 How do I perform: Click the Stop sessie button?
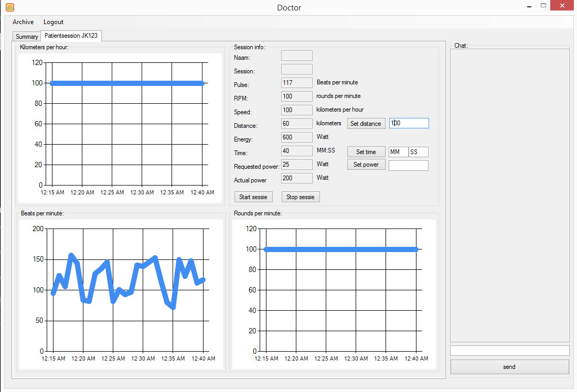pos(301,197)
